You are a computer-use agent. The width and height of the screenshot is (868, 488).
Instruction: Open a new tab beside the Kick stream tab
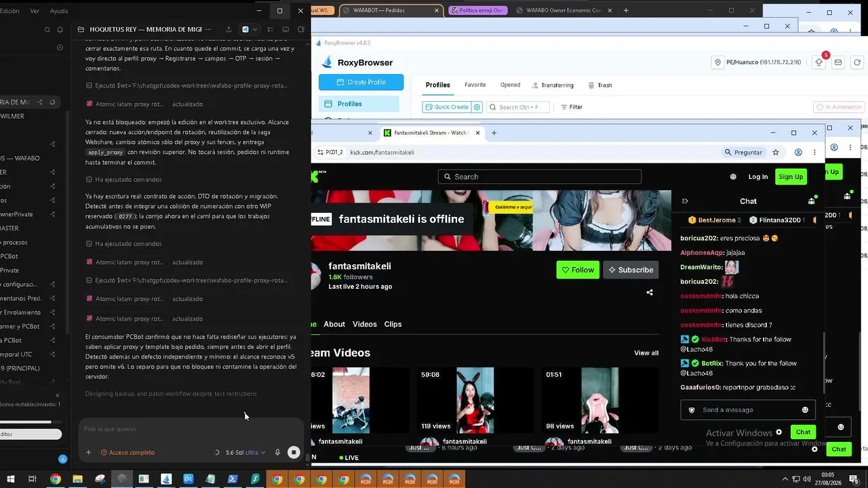(x=494, y=133)
